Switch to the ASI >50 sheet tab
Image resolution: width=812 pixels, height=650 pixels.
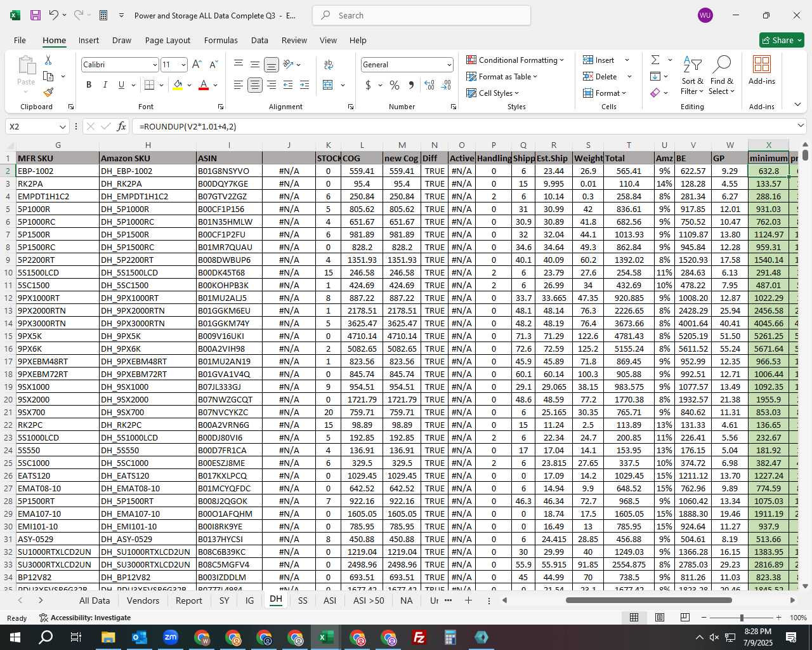(369, 600)
